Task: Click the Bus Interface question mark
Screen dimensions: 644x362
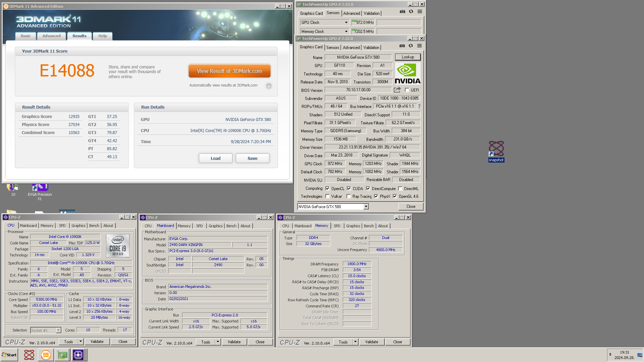Action: click(x=419, y=106)
